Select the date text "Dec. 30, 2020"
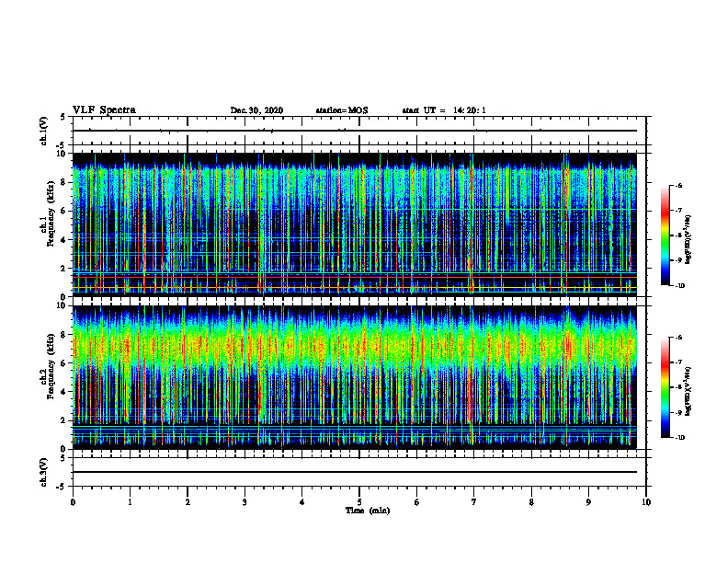This screenshot has width=728, height=563. tap(256, 110)
